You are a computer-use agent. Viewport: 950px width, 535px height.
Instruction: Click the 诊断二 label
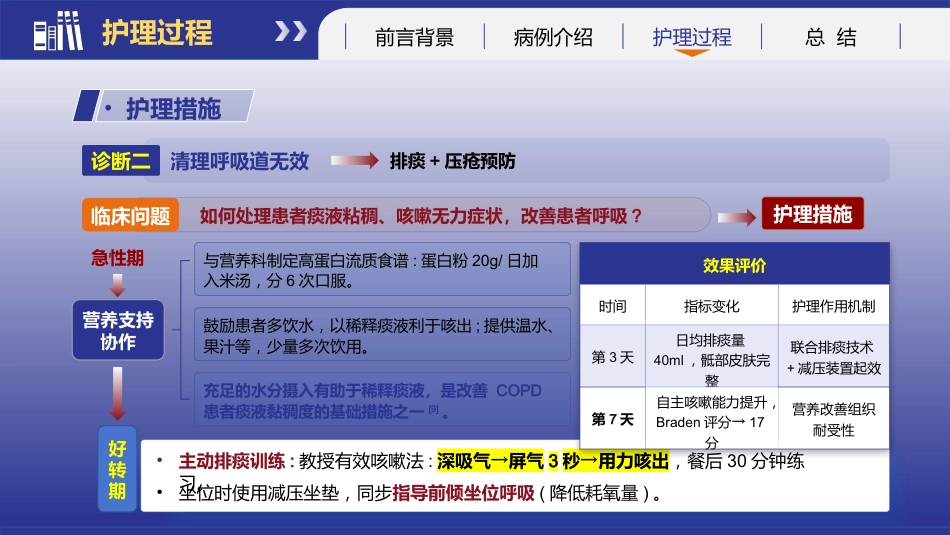click(121, 161)
